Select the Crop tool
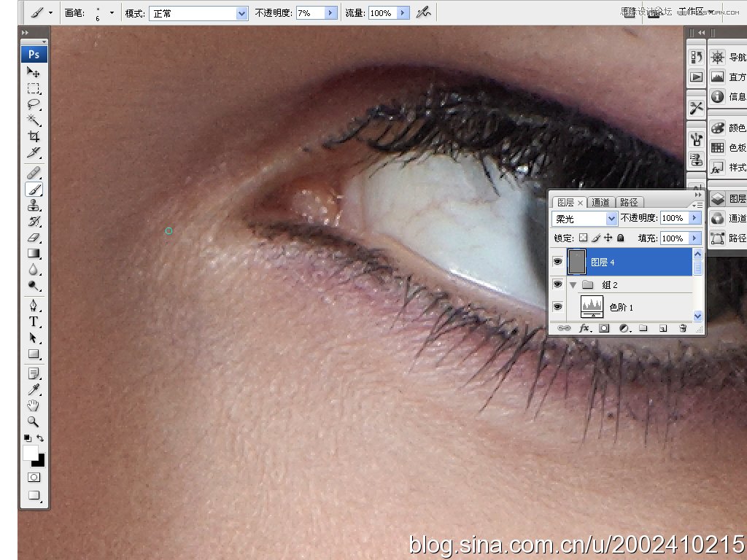This screenshot has height=560, width=747. click(x=34, y=136)
